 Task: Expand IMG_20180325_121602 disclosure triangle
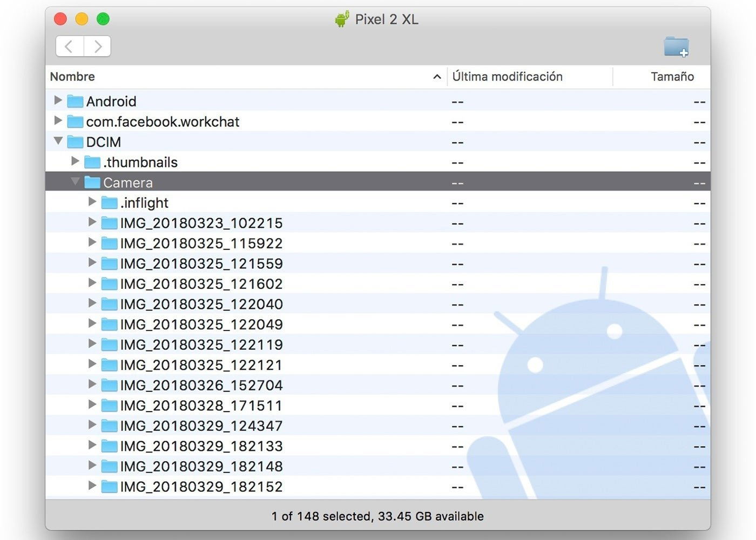point(92,283)
